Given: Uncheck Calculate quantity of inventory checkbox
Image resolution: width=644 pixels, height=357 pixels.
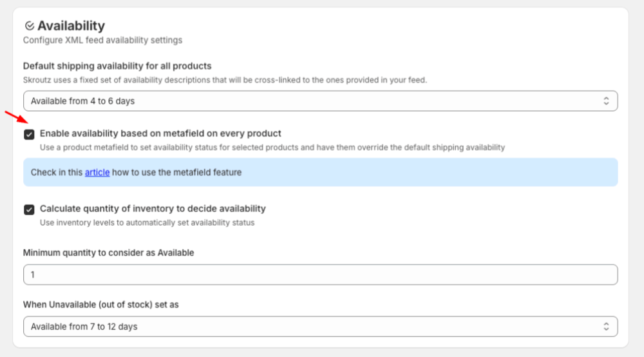Looking at the screenshot, I should [29, 209].
